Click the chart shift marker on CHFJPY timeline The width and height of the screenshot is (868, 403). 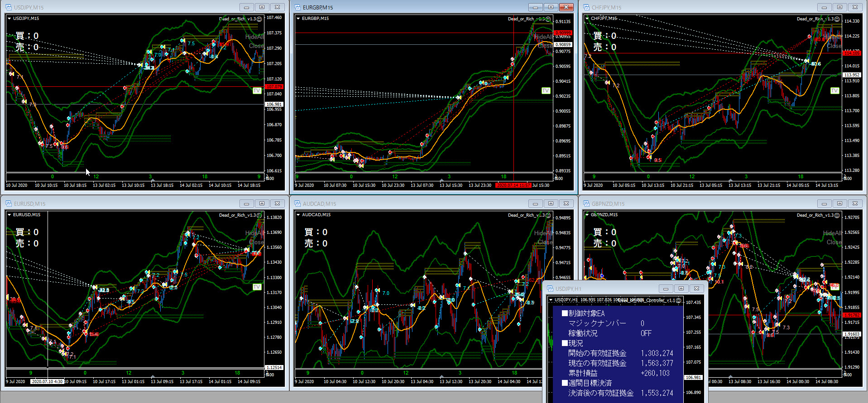click(x=730, y=180)
